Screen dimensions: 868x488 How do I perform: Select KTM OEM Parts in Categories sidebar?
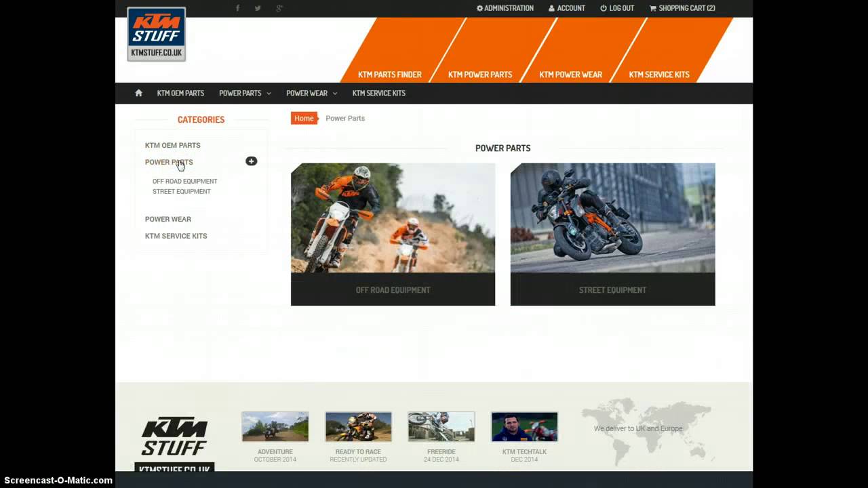[x=173, y=145]
